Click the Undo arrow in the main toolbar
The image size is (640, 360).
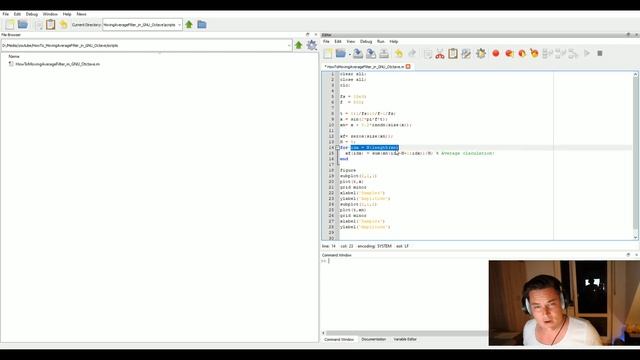click(64, 24)
